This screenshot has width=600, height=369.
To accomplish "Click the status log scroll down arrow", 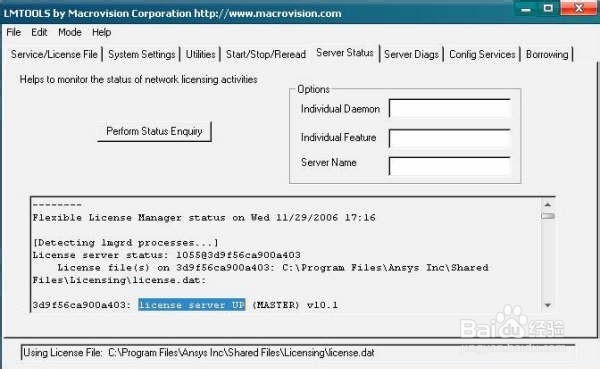I will tap(548, 305).
